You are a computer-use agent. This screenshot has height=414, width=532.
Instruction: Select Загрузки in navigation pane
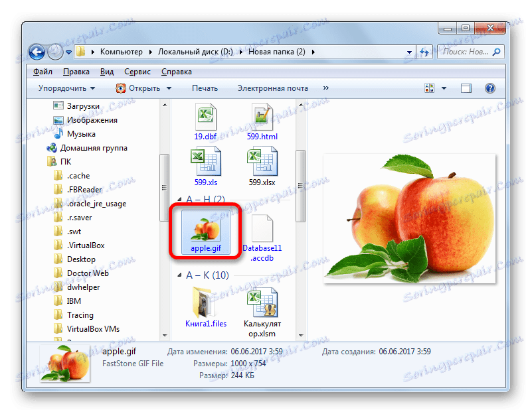coord(83,106)
